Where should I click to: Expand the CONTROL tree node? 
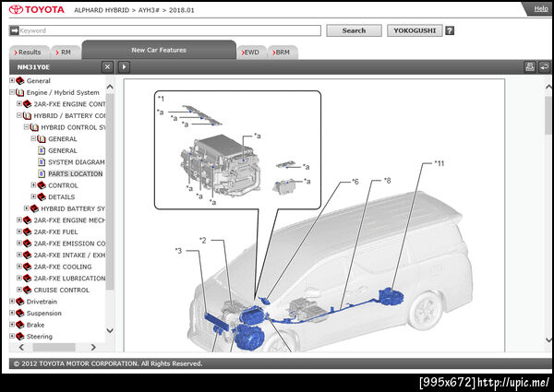point(33,184)
